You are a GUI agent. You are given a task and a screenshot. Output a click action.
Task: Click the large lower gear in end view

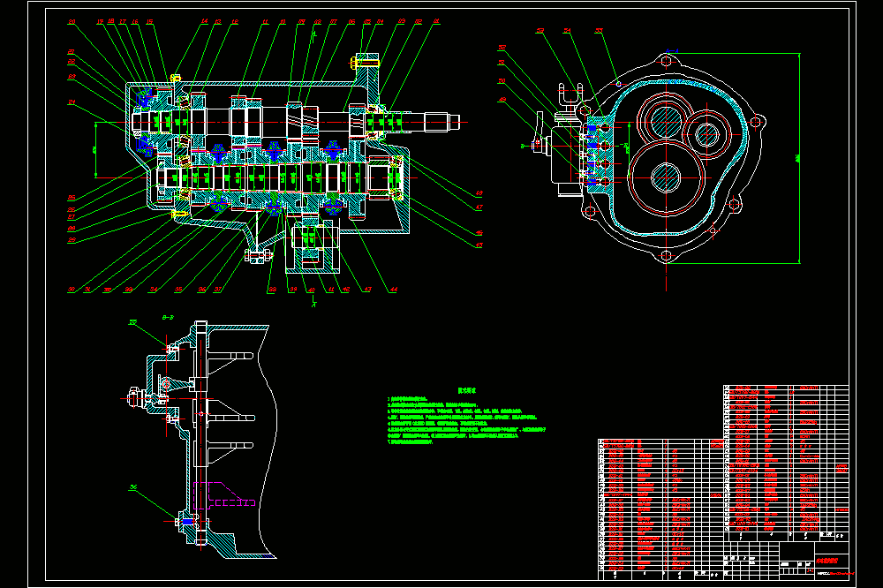click(x=666, y=177)
